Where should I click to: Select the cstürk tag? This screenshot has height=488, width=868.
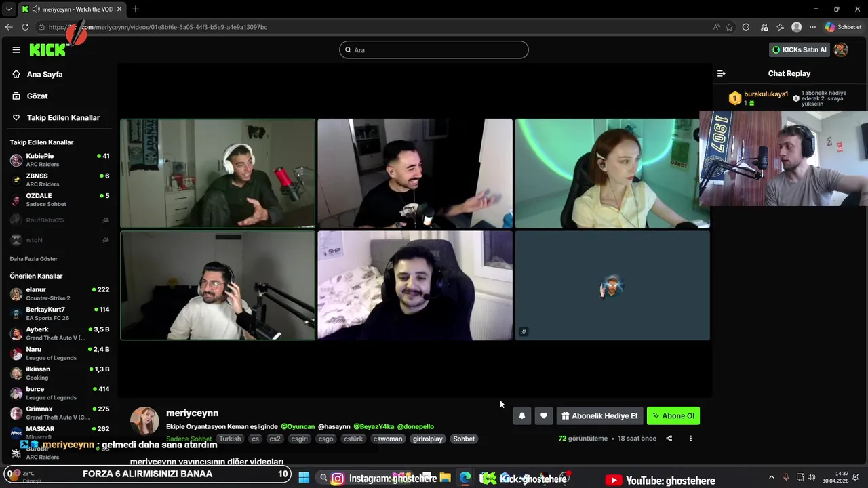(353, 439)
